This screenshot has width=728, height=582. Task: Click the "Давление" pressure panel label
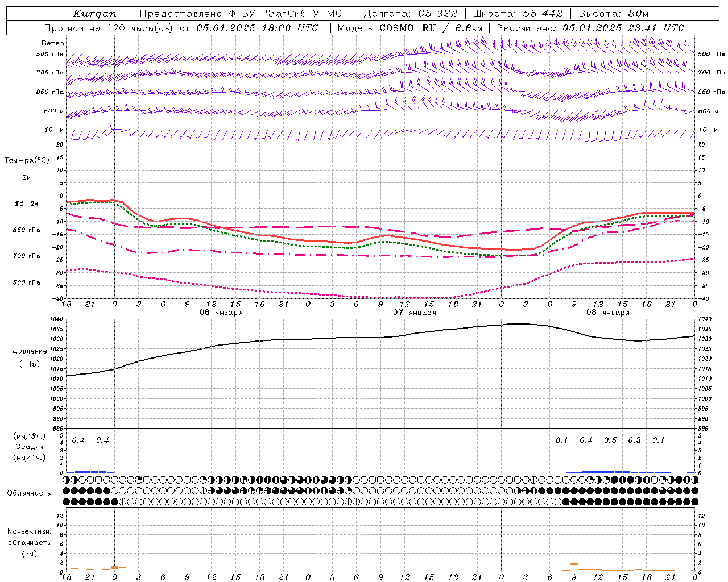tap(29, 351)
